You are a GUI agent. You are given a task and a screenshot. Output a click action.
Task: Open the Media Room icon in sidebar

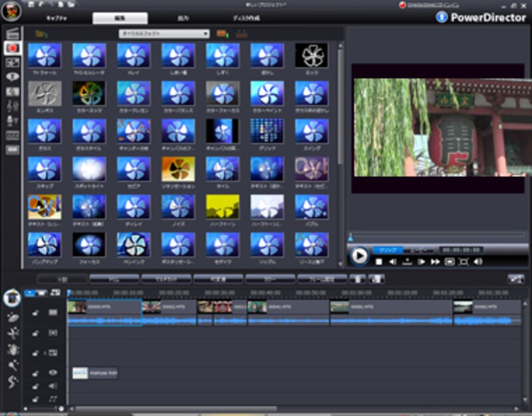[12, 33]
